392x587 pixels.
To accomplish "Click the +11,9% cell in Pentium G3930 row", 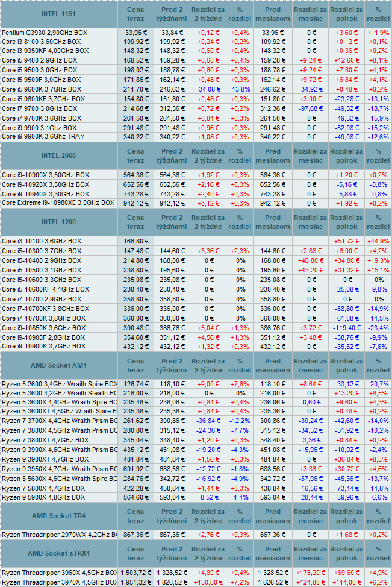I will point(378,33).
